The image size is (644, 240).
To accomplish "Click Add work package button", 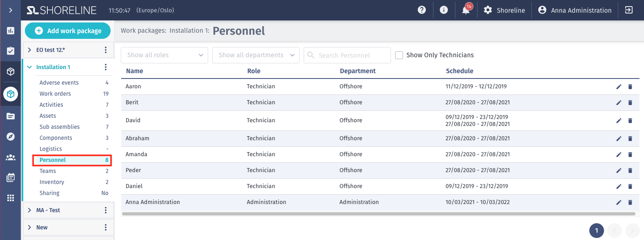I will (68, 31).
